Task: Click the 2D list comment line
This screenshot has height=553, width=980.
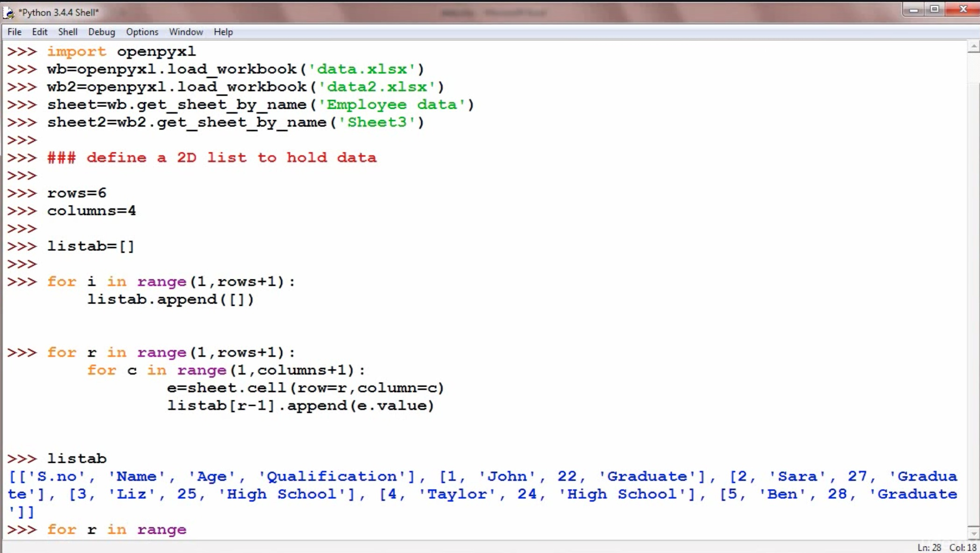Action: (x=211, y=157)
